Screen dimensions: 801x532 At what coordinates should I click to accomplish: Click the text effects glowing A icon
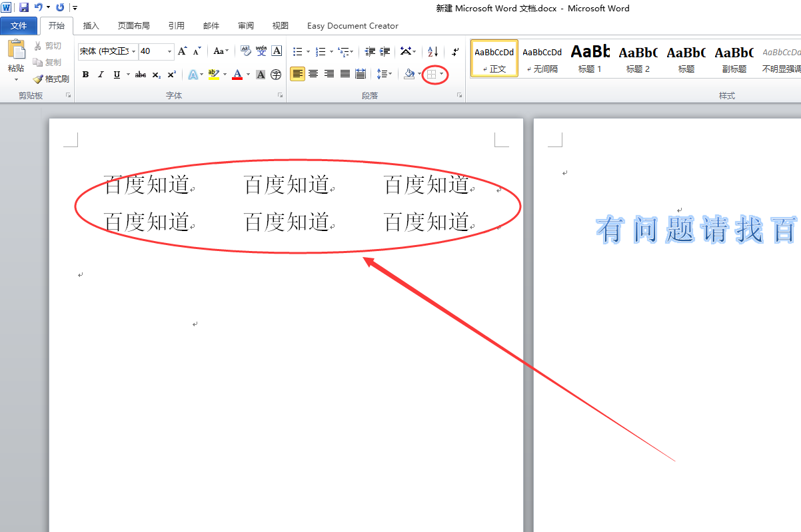coord(193,75)
